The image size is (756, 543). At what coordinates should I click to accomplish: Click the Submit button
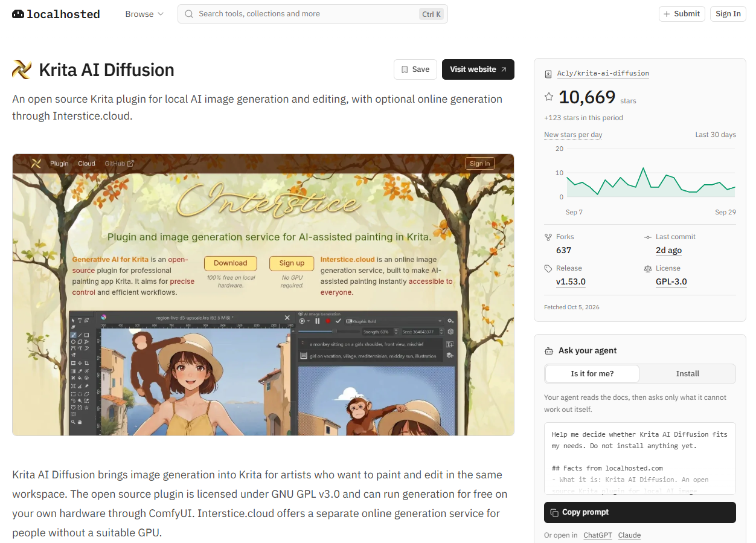pyautogui.click(x=682, y=14)
